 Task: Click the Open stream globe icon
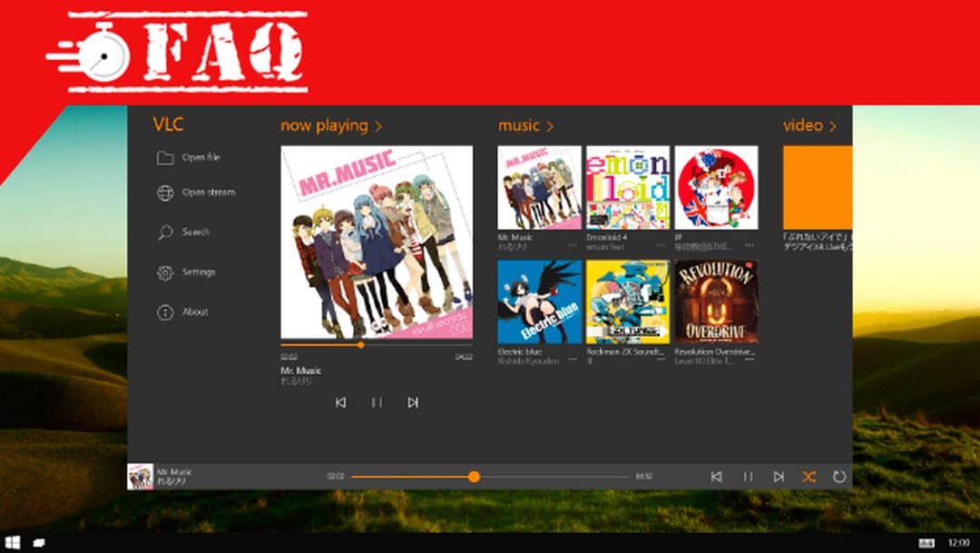[x=167, y=193]
